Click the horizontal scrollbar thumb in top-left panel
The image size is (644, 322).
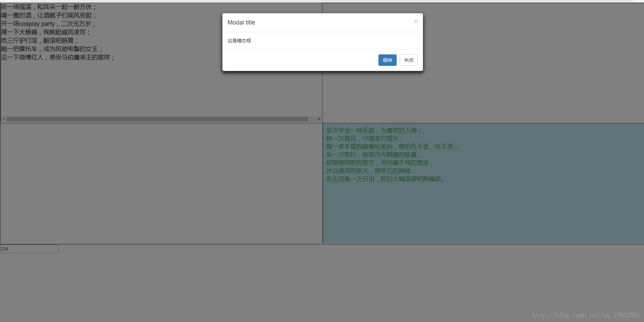coord(157,119)
